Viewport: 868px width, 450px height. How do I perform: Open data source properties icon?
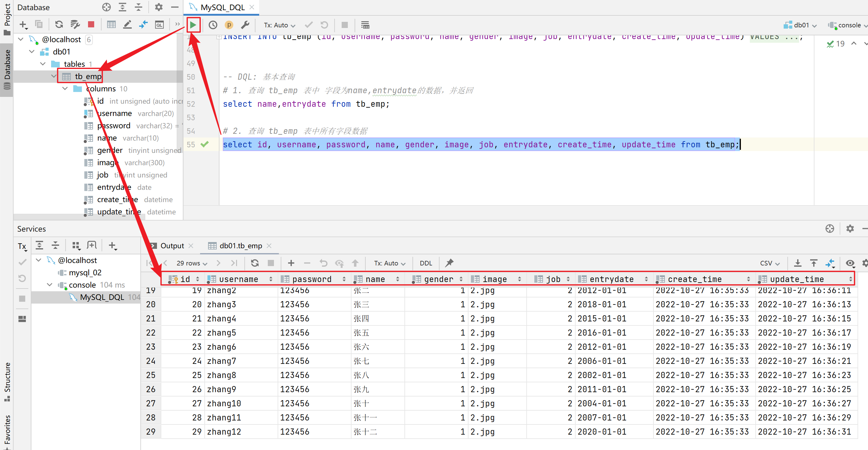75,24
